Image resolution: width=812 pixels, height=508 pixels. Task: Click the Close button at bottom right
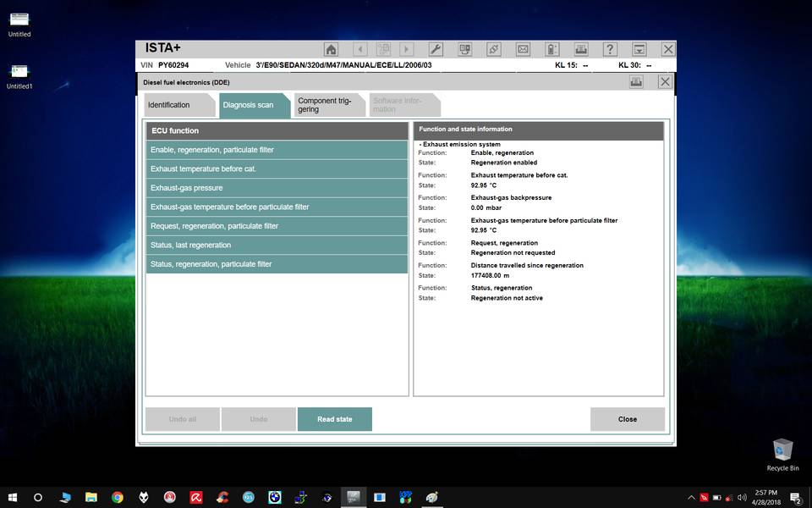[627, 419]
